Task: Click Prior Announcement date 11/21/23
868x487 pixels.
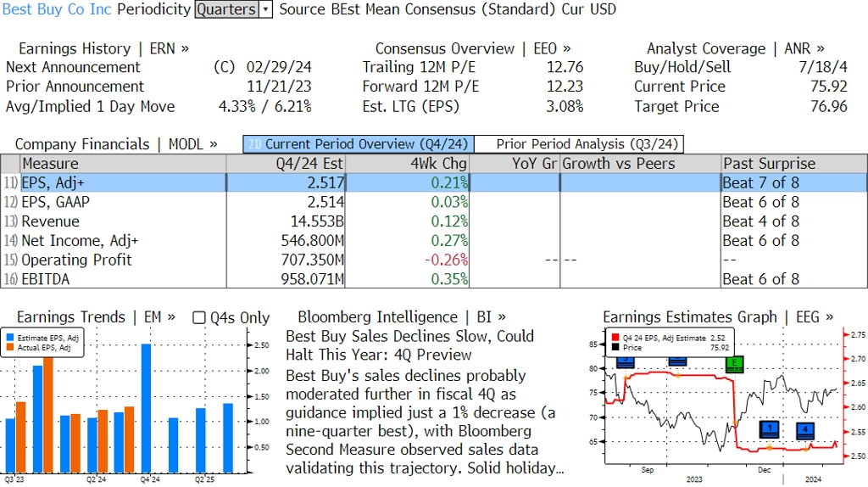Action: click(279, 87)
